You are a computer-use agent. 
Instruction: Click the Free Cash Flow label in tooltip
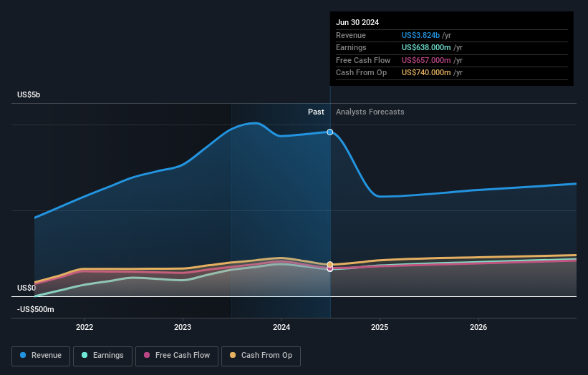[363, 60]
